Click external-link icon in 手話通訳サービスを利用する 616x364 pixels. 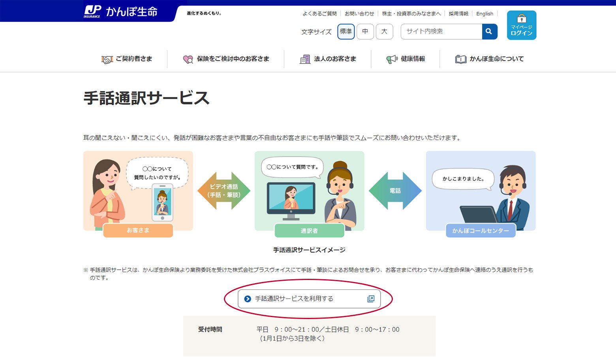371,299
